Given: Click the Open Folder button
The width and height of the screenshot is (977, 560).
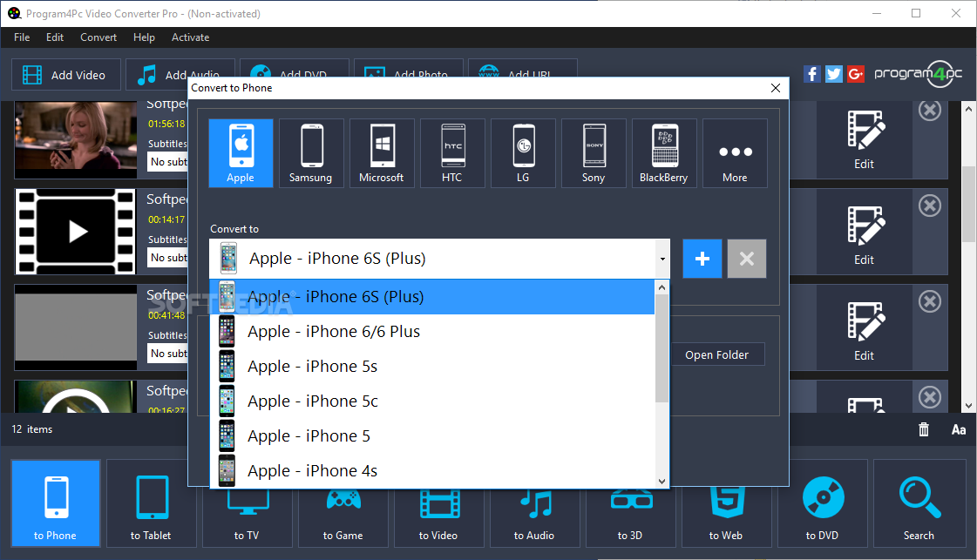Looking at the screenshot, I should tap(717, 354).
